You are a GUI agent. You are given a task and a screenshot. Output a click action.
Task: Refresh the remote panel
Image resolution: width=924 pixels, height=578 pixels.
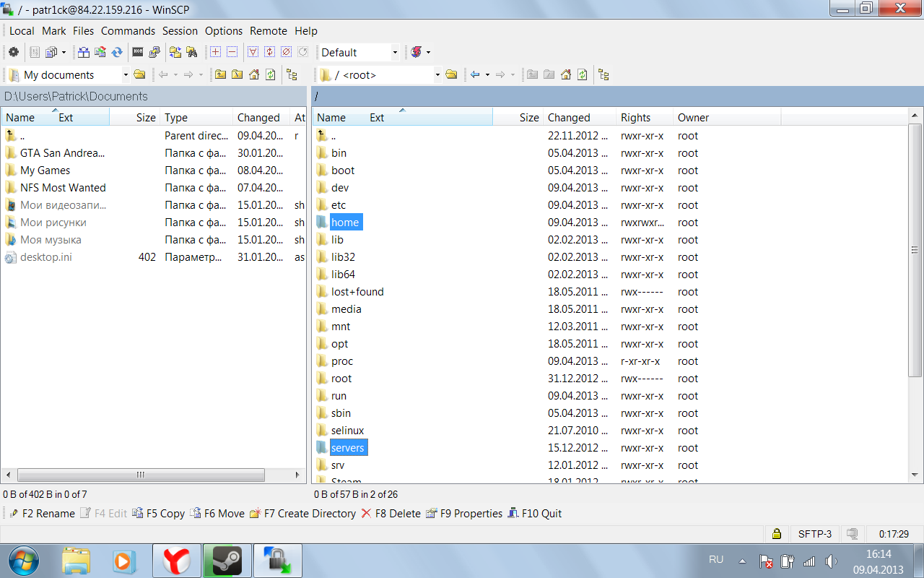583,74
